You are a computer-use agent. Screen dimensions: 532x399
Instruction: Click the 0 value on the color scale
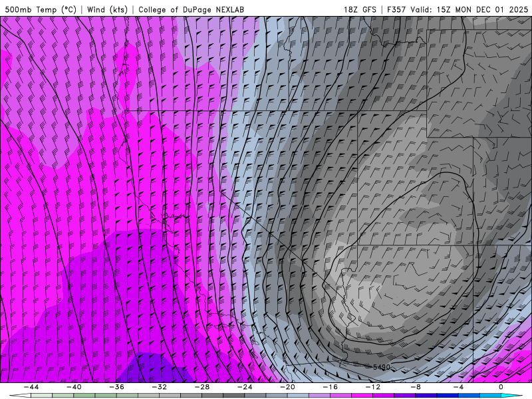tap(501, 387)
